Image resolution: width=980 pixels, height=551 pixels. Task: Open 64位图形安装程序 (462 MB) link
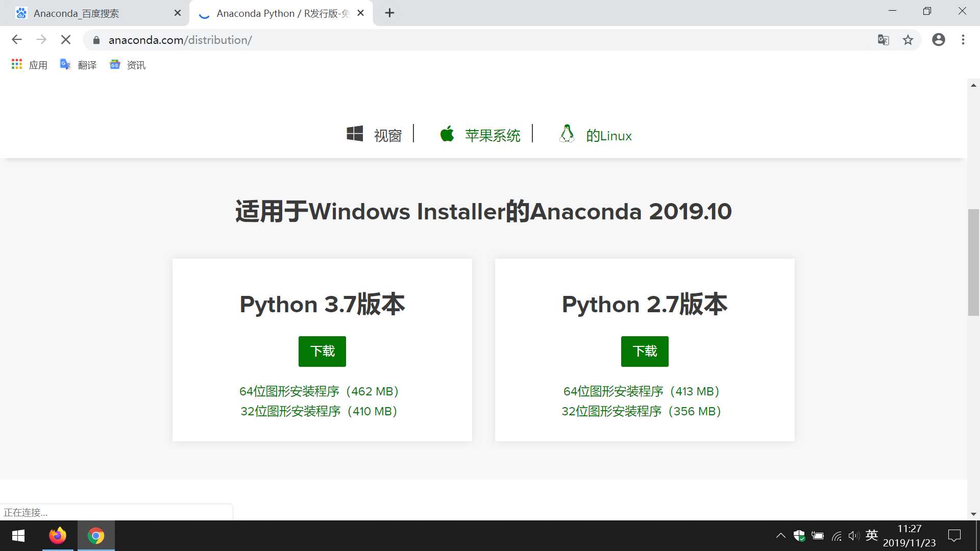click(x=319, y=391)
